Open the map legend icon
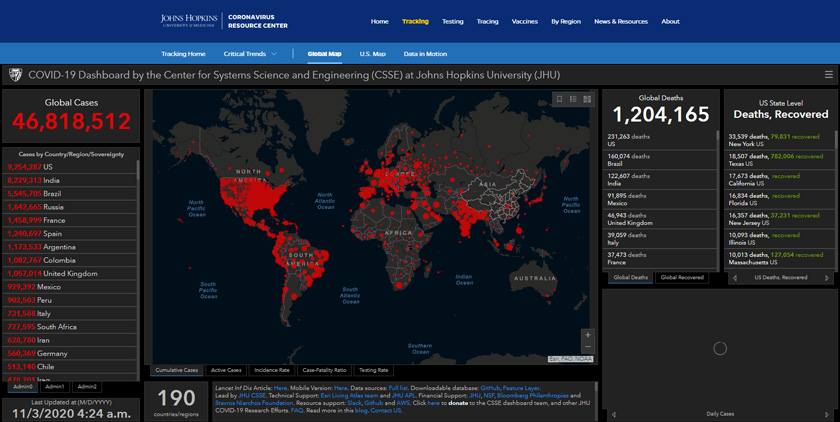 (x=573, y=99)
